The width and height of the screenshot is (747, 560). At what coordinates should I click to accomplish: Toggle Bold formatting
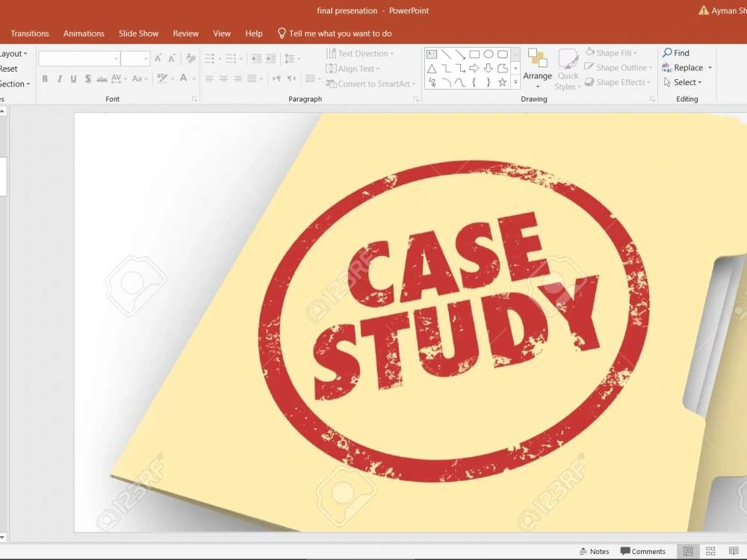(45, 79)
